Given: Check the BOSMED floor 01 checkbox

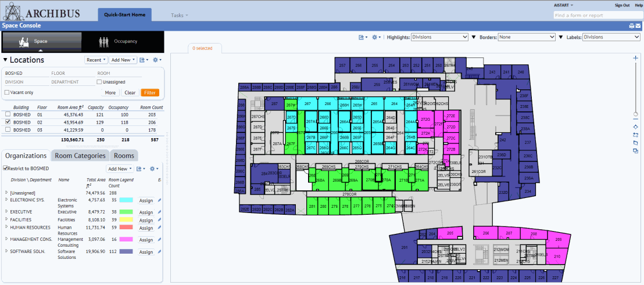Looking at the screenshot, I should click(x=7, y=114).
